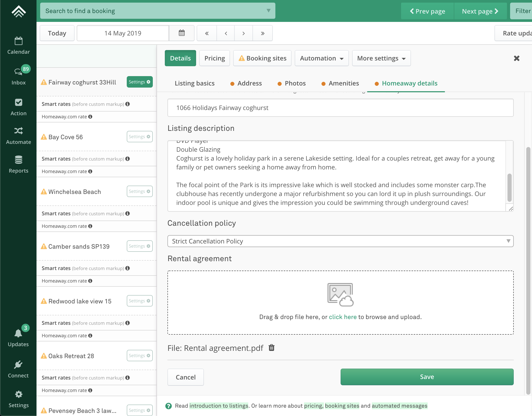The height and width of the screenshot is (416, 532).
Task: Open the Settings gear in sidebar
Action: click(18, 399)
